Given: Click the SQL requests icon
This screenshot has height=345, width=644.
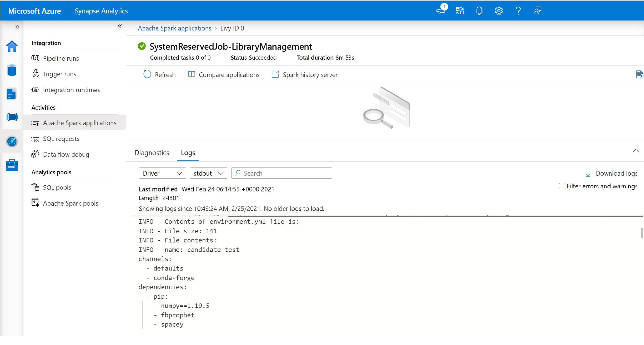Looking at the screenshot, I should coord(35,138).
